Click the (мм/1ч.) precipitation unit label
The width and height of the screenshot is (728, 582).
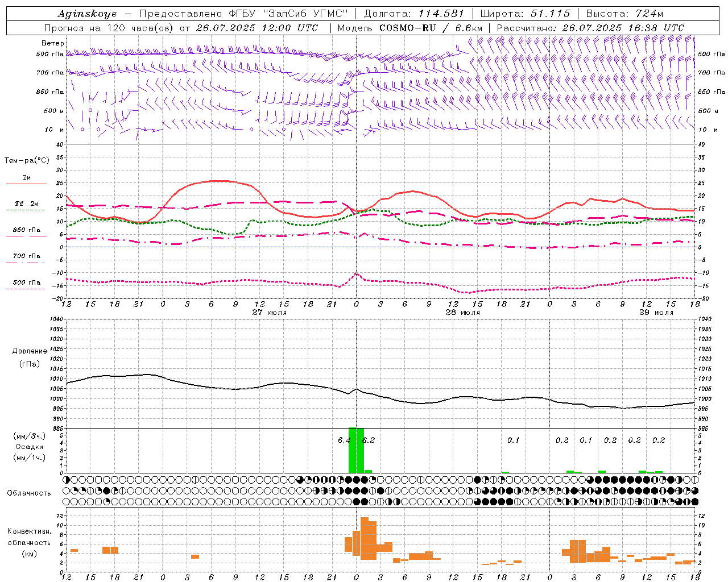pos(29,458)
